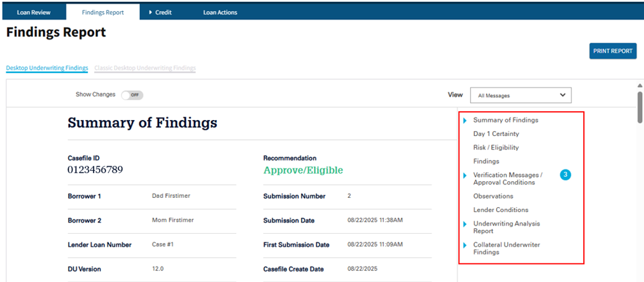The height and width of the screenshot is (282, 644).
Task: Click the arrow icon on Credit tab
Action: tap(150, 12)
